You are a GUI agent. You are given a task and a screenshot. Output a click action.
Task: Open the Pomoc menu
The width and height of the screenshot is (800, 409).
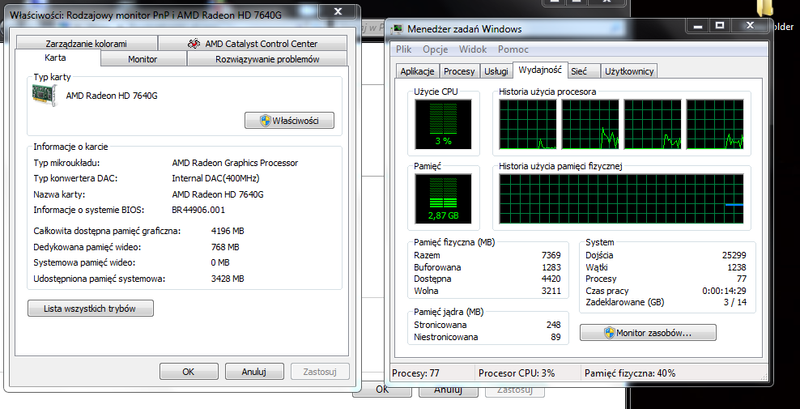tap(513, 49)
